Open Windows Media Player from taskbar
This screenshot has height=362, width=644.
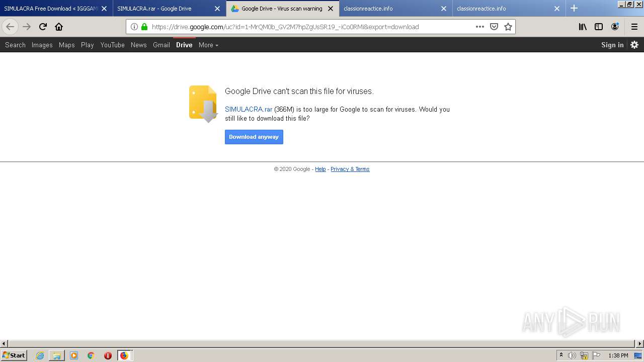[x=74, y=355]
